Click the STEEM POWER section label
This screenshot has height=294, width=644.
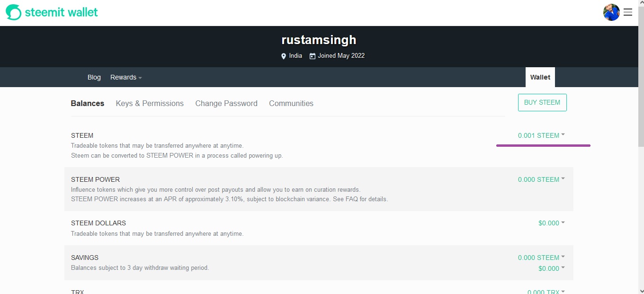click(x=95, y=179)
